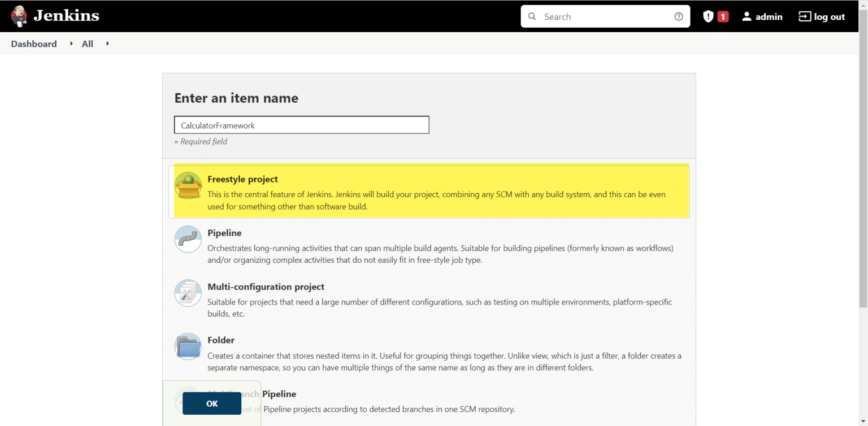Image resolution: width=868 pixels, height=426 pixels.
Task: Open the Dashboard breadcrumb item
Action: (x=33, y=44)
